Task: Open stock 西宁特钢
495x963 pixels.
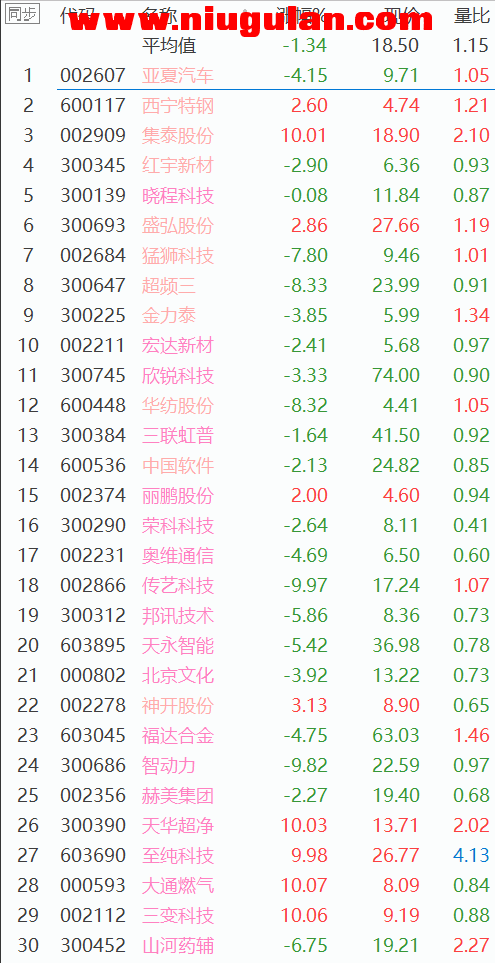Action: (177, 105)
